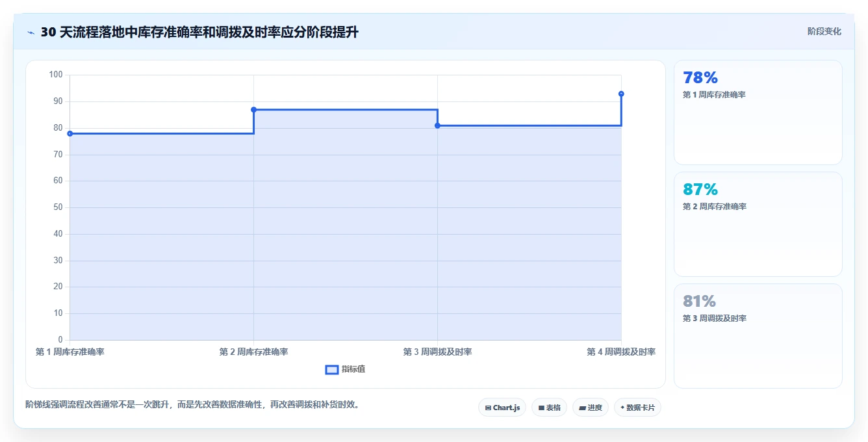The height and width of the screenshot is (442, 868).
Task: Click the 81% stat card value
Action: pos(699,302)
